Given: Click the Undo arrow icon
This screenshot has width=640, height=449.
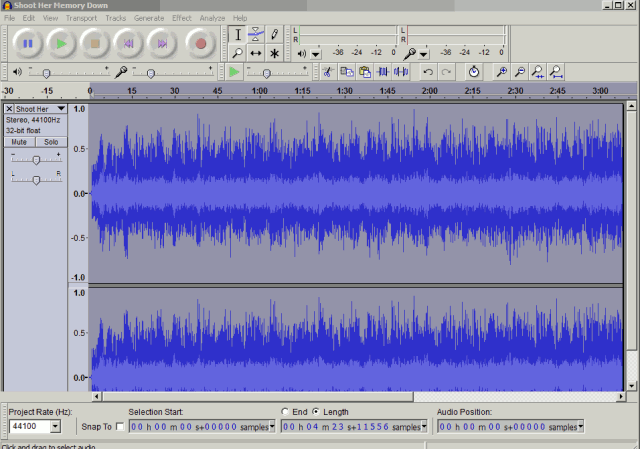Looking at the screenshot, I should 428,72.
